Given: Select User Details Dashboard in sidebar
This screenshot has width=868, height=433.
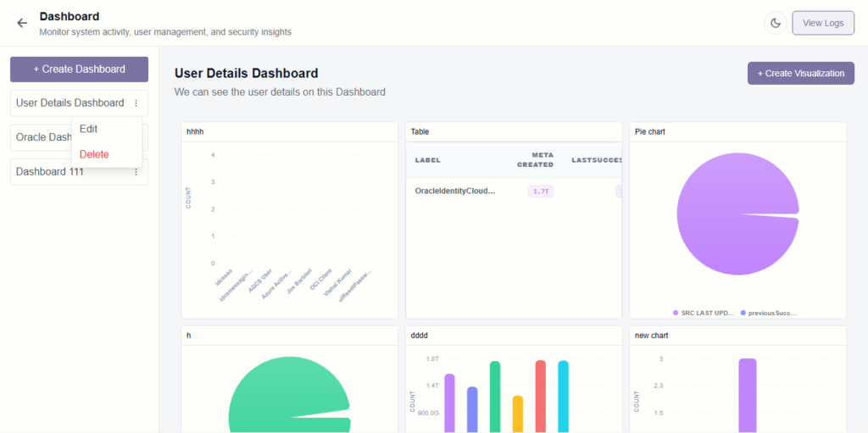Looking at the screenshot, I should (x=70, y=103).
